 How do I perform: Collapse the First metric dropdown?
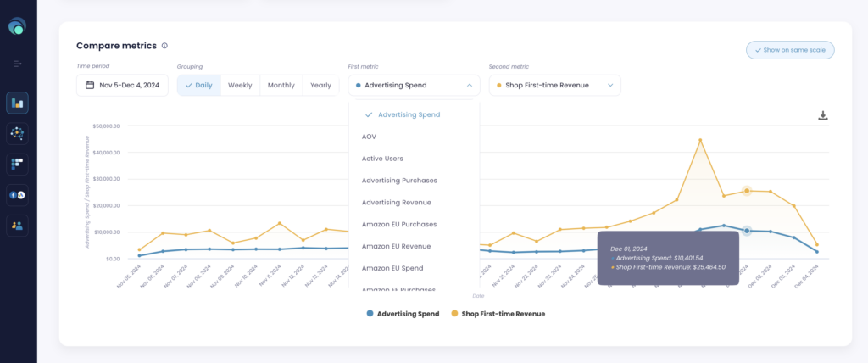tap(414, 86)
